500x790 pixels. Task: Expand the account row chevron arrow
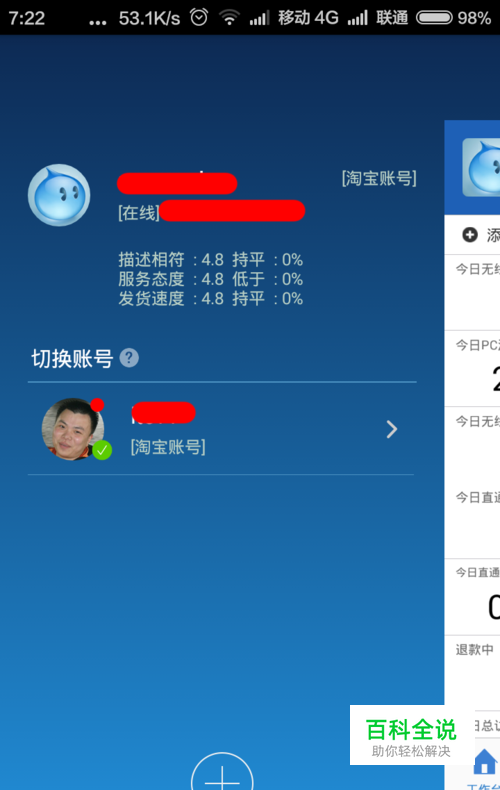coord(392,429)
